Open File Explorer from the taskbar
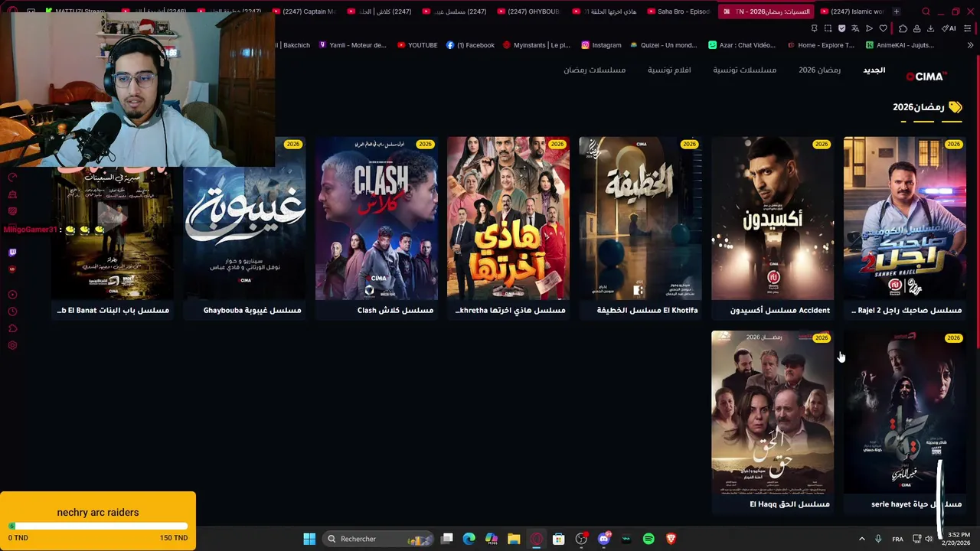 [514, 539]
